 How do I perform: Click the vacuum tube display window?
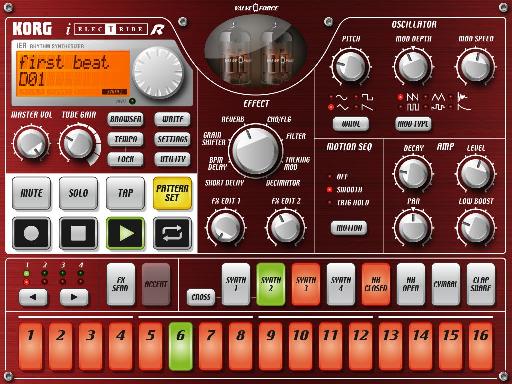256,53
